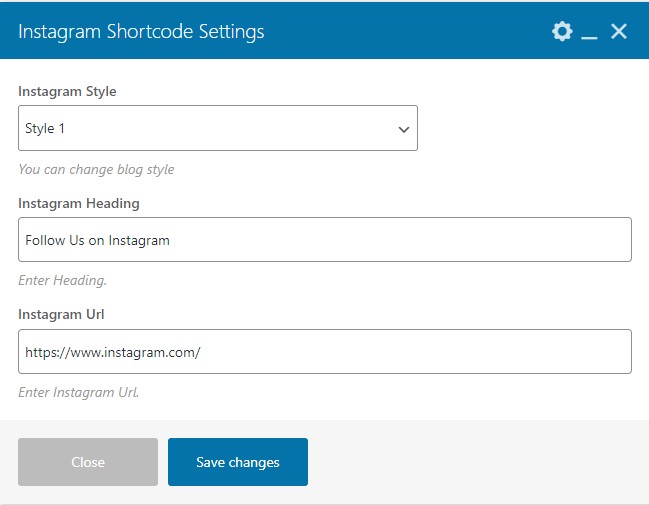Place cursor in 'Follow Us on Instagram' text
Screen dimensions: 649x505
coord(97,240)
